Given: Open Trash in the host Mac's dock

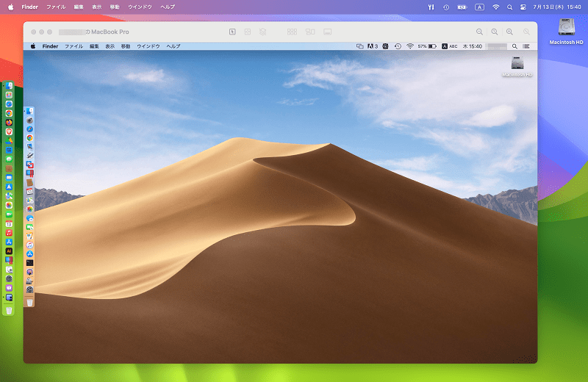Looking at the screenshot, I should coord(9,311).
